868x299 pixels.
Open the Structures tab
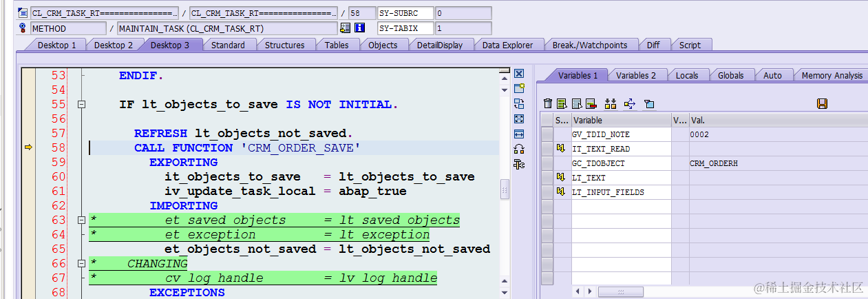tap(284, 45)
